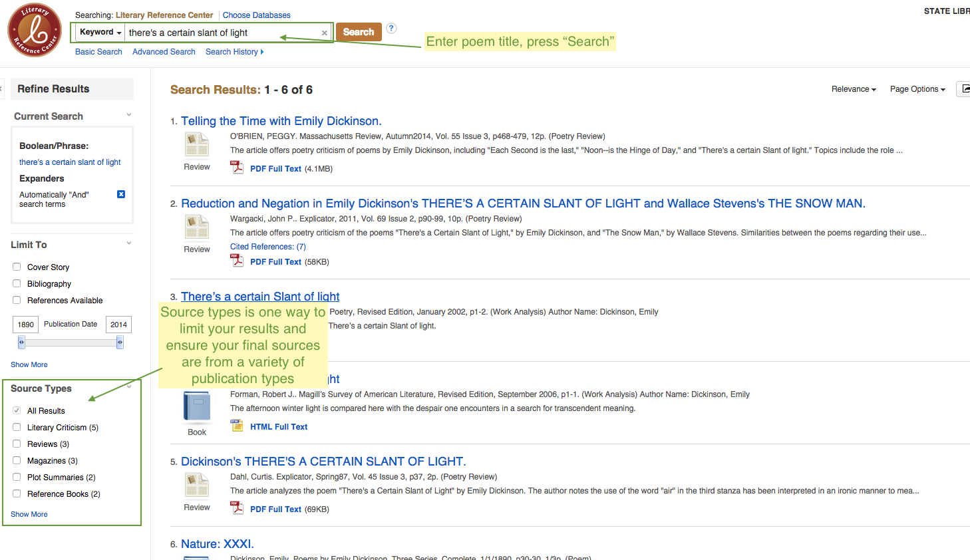970x560 pixels.
Task: Open the HTML Full Text link
Action: click(279, 427)
